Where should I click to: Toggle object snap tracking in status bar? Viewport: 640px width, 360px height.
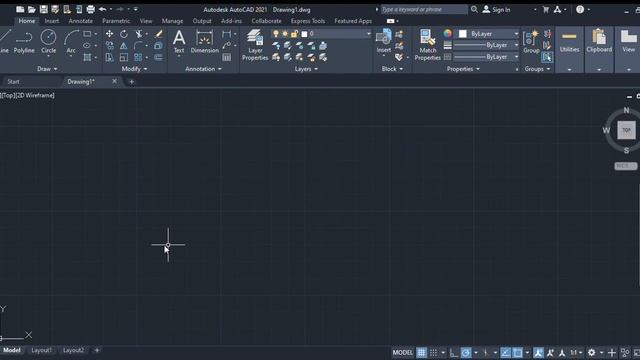click(505, 352)
